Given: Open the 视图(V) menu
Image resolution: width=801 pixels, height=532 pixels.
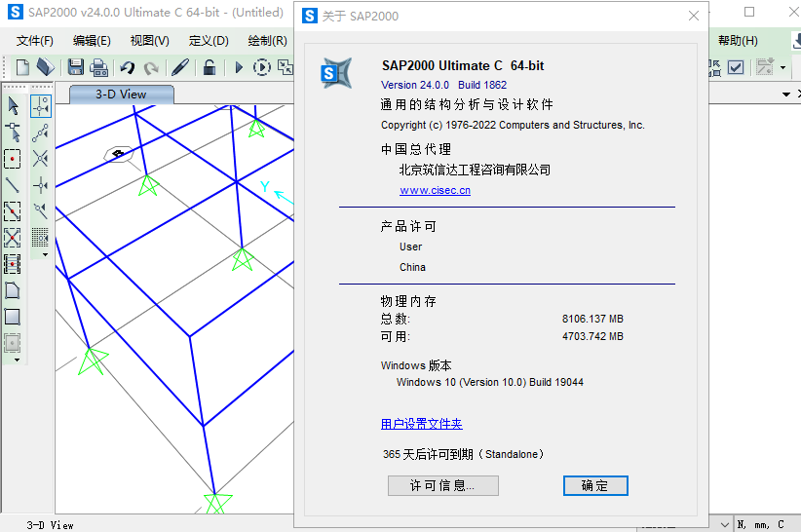Looking at the screenshot, I should [x=150, y=41].
